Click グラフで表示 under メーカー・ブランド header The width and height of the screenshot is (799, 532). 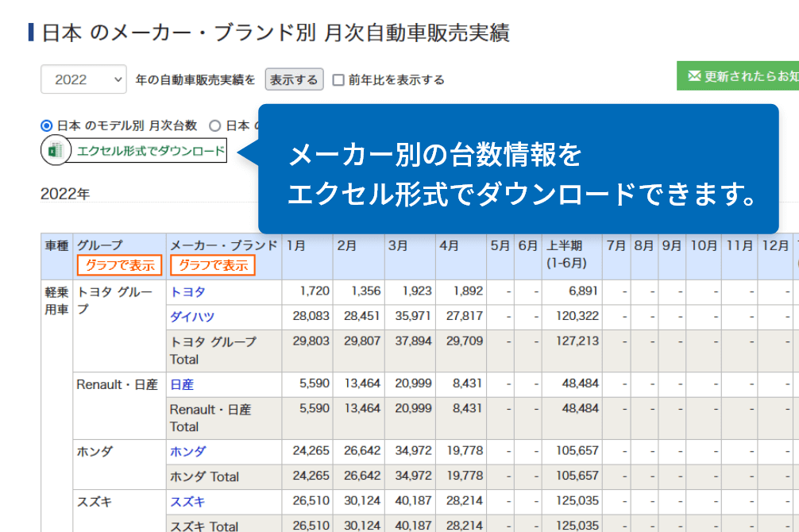pyautogui.click(x=213, y=265)
